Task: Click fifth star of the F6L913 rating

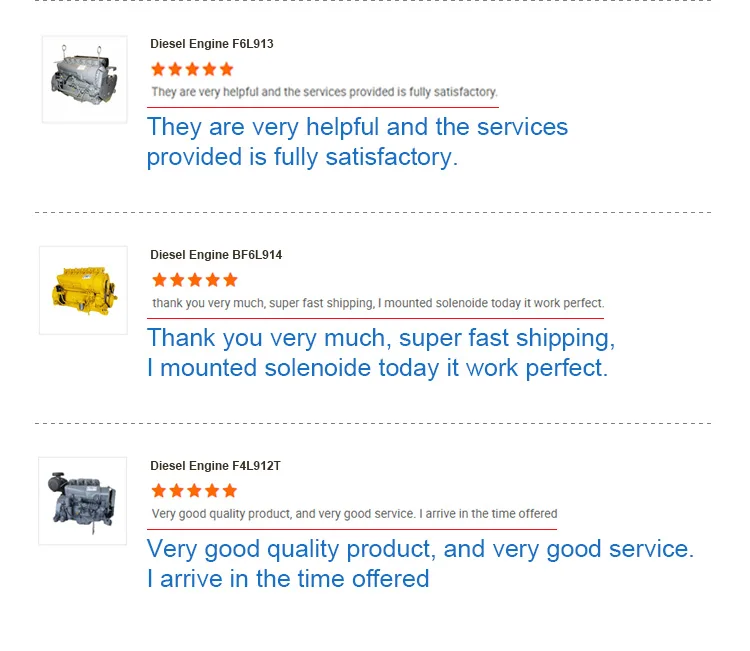Action: pyautogui.click(x=226, y=69)
